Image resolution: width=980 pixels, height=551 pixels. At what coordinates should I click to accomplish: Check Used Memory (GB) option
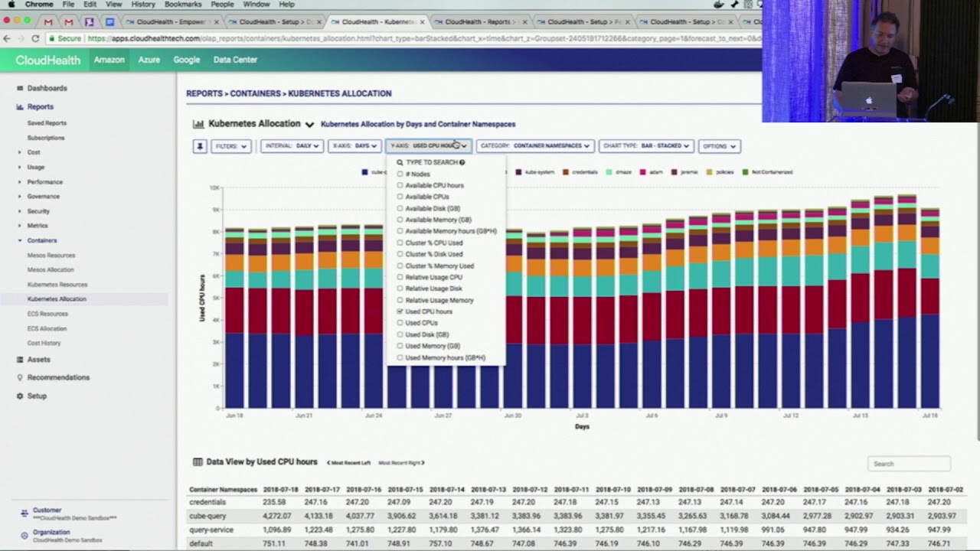click(x=400, y=346)
